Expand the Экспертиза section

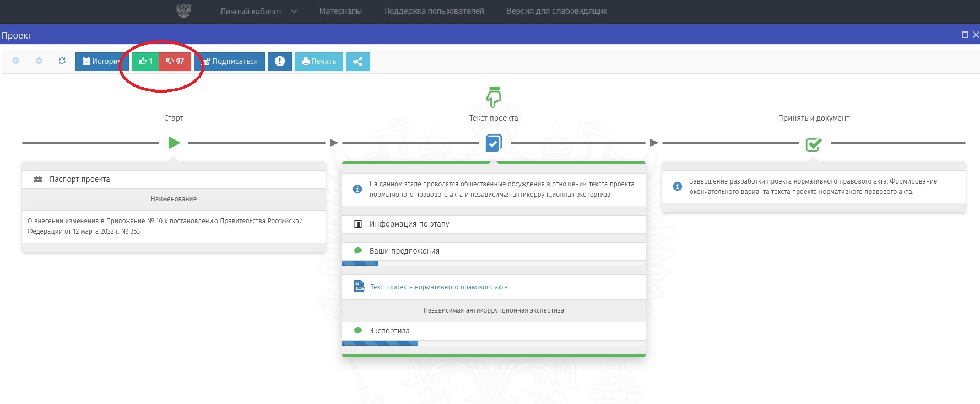tap(494, 331)
